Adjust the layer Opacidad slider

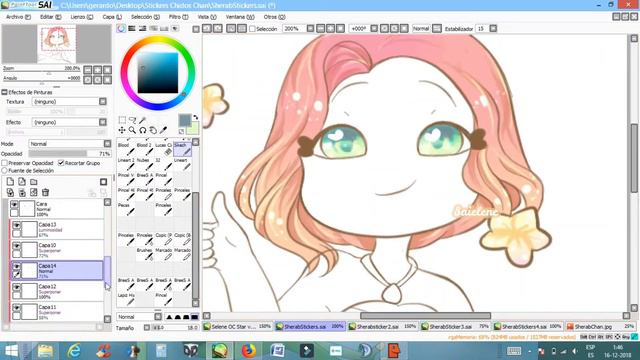click(x=70, y=153)
